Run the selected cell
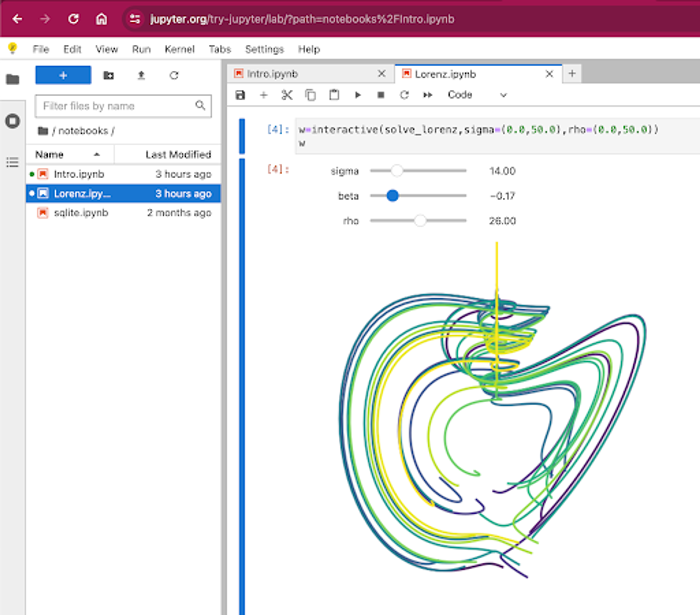Screen dimensions: 700x615 pyautogui.click(x=357, y=95)
